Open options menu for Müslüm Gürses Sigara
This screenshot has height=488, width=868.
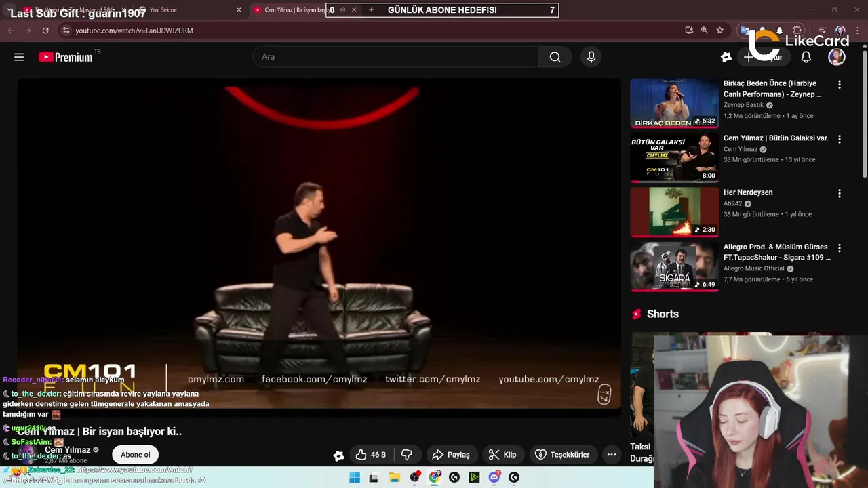tap(840, 248)
